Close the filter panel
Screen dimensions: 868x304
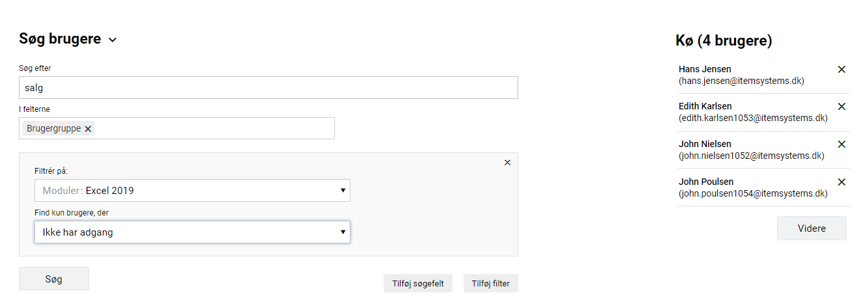[507, 163]
